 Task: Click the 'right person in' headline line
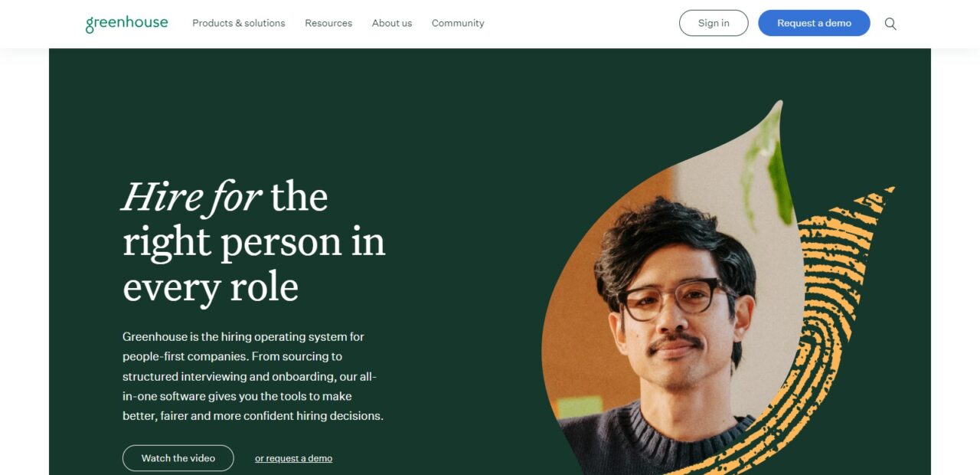(254, 242)
